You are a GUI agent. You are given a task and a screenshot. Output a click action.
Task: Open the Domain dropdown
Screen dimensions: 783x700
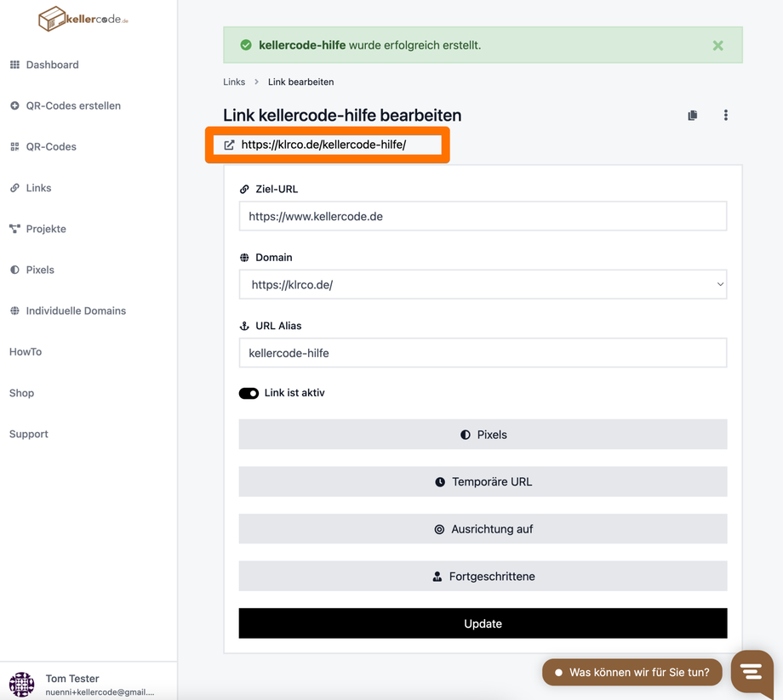[x=483, y=285]
